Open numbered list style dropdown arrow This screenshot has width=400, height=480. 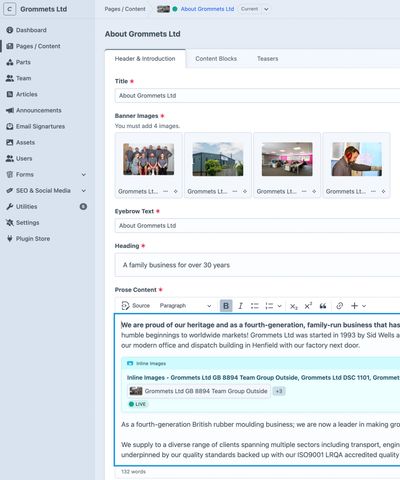(279, 306)
